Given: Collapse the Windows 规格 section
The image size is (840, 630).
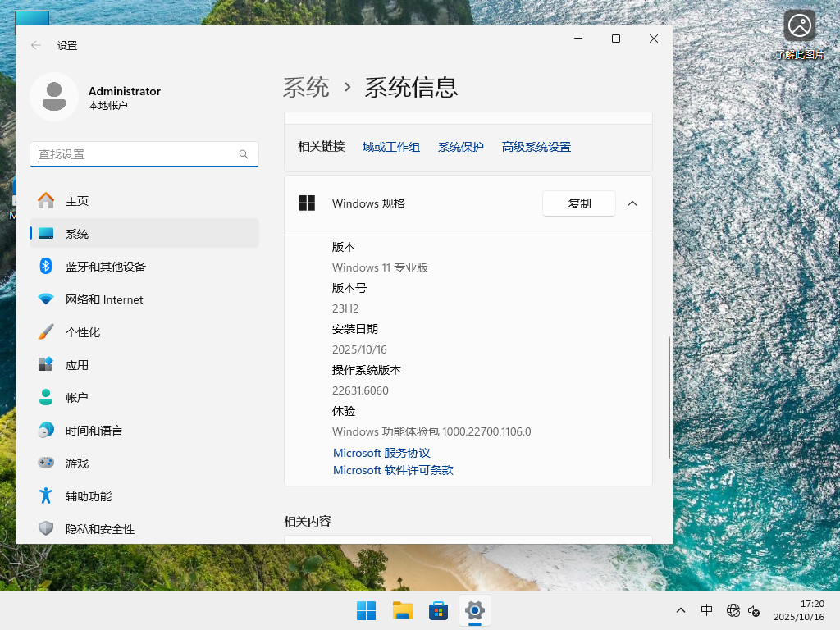Looking at the screenshot, I should click(632, 203).
